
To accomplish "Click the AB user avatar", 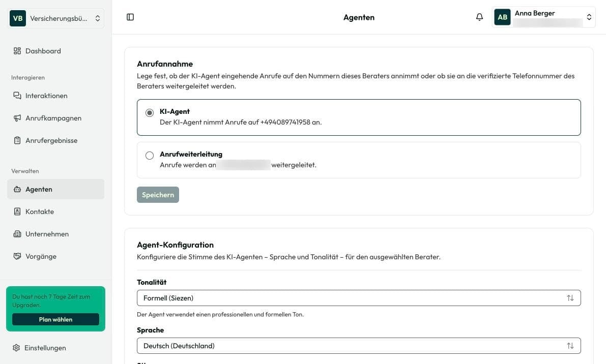I will [502, 17].
